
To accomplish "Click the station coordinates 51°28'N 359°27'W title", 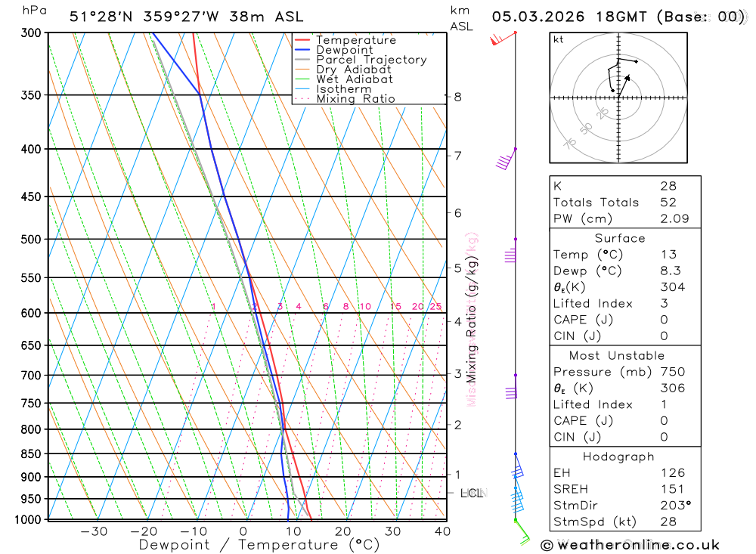I will point(187,17).
